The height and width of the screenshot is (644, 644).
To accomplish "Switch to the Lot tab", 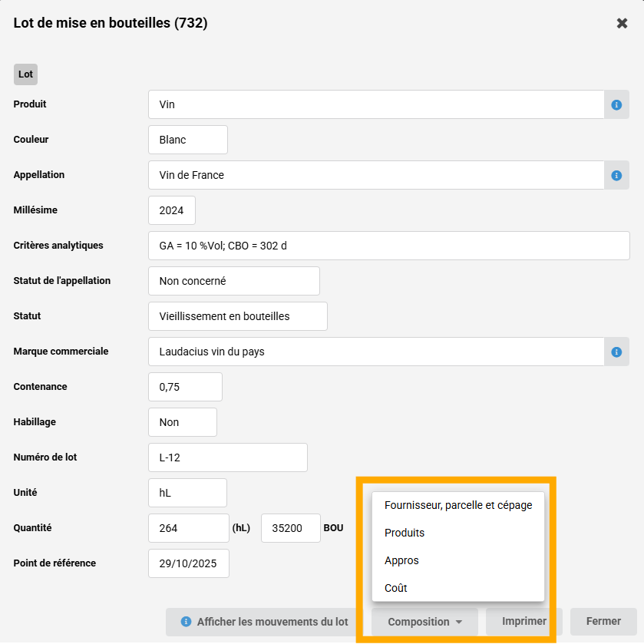I will (25, 74).
